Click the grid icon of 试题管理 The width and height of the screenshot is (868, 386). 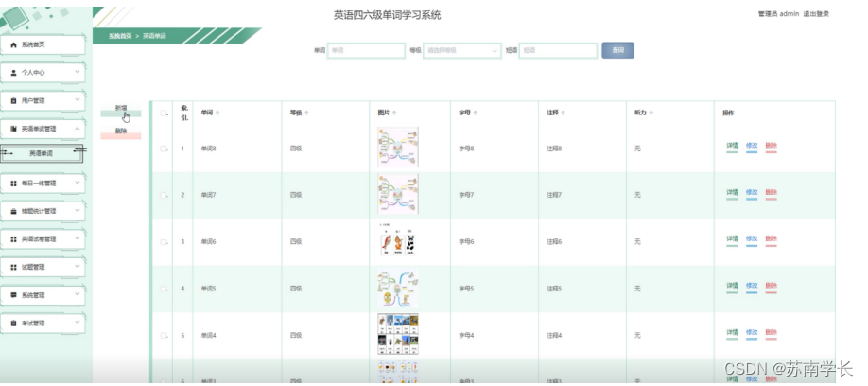coord(14,267)
